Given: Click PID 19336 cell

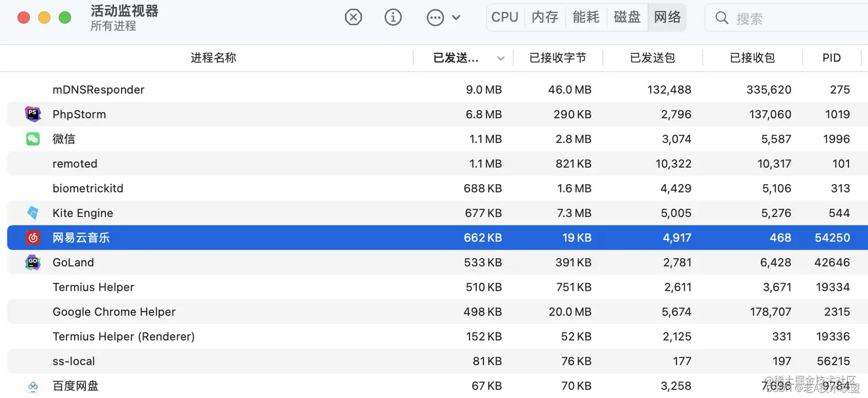Looking at the screenshot, I should pyautogui.click(x=834, y=336).
